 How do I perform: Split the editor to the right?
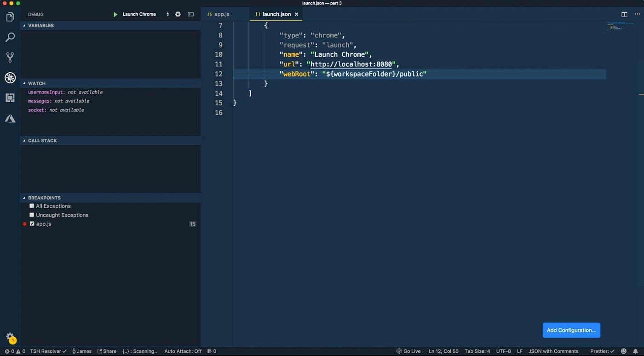pos(624,14)
